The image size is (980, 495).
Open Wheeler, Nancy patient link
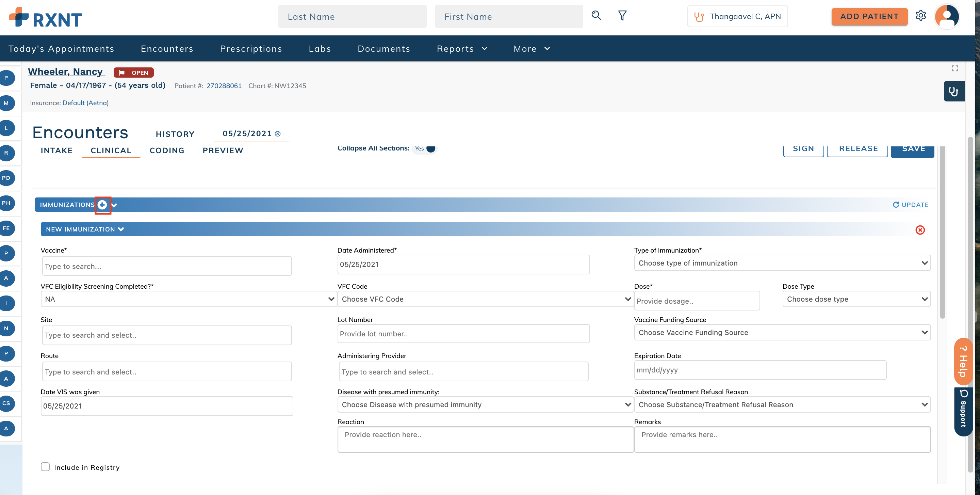[66, 71]
